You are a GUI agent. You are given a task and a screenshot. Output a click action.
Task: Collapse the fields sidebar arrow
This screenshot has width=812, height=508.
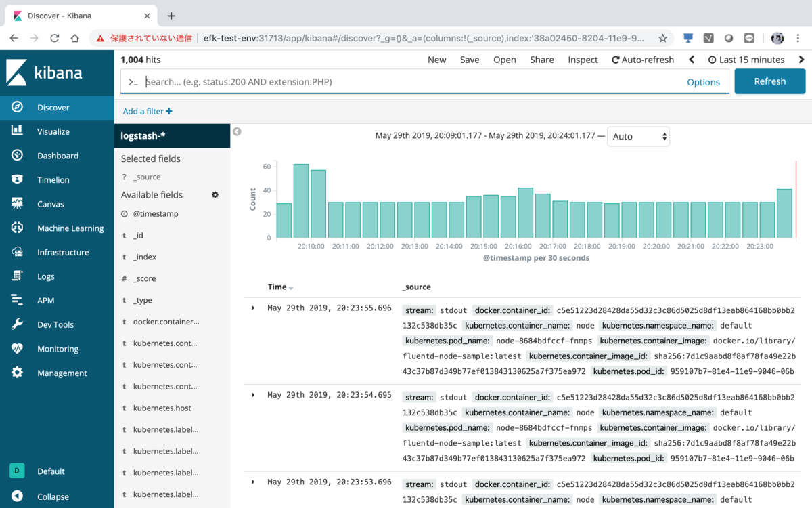pos(237,132)
